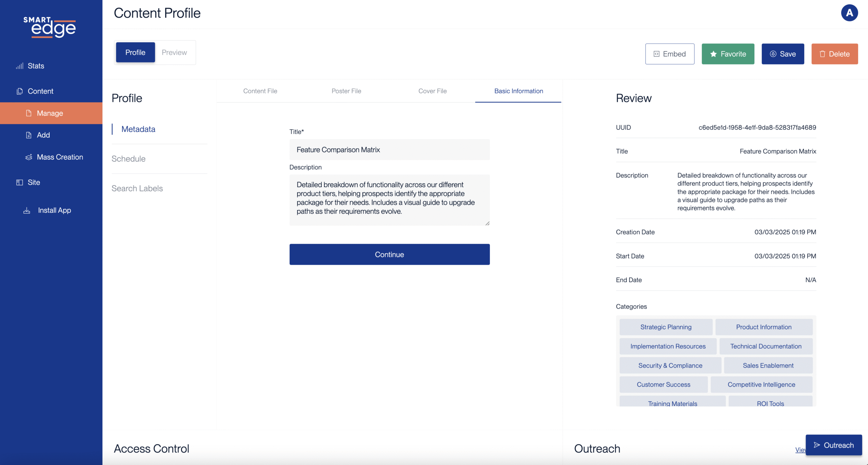Viewport: 868px width, 465px height.
Task: Toggle the Sales Enablement category chip
Action: pyautogui.click(x=768, y=366)
